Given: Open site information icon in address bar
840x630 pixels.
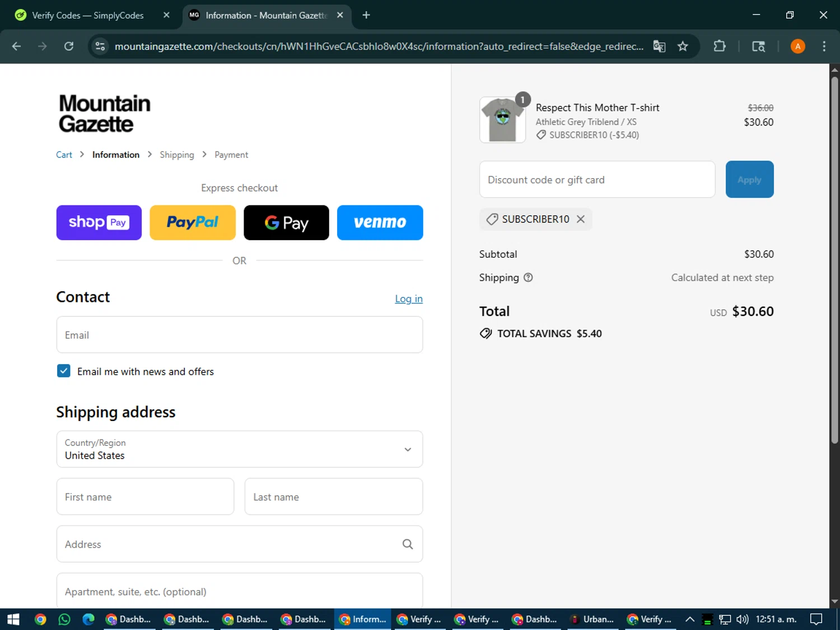Looking at the screenshot, I should coord(100,46).
